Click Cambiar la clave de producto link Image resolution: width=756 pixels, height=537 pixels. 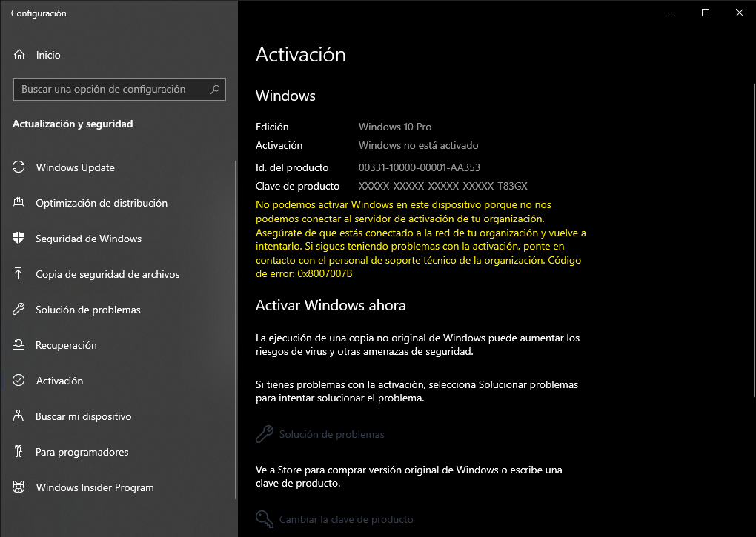[346, 520]
